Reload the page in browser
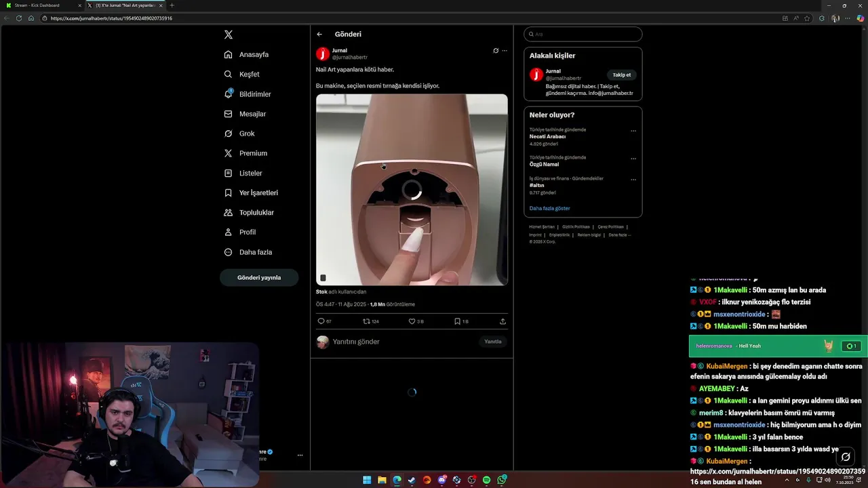This screenshot has width=868, height=488. pyautogui.click(x=19, y=18)
